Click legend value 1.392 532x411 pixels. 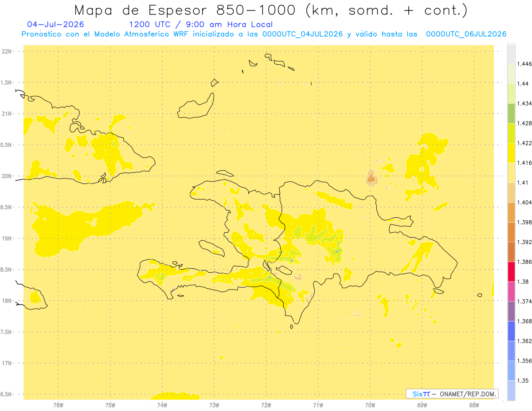point(525,242)
